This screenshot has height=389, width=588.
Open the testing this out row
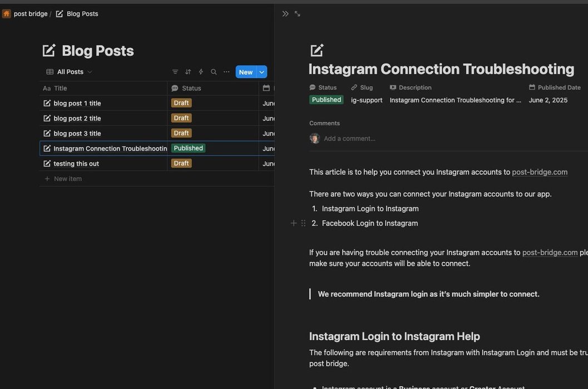point(76,164)
